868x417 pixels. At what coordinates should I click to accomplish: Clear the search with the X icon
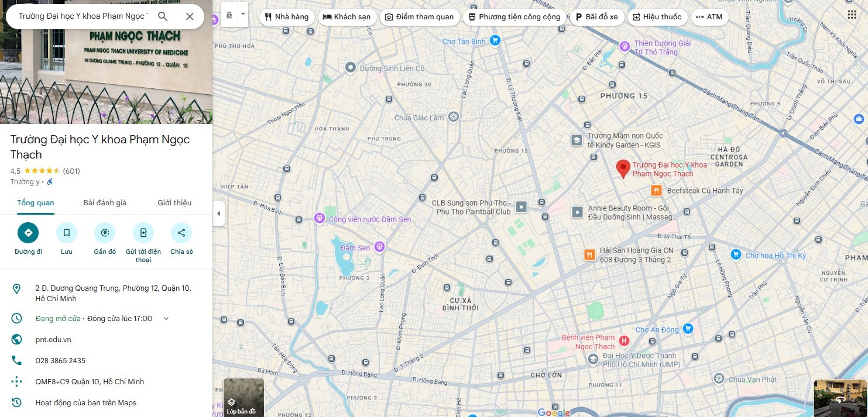(x=190, y=16)
